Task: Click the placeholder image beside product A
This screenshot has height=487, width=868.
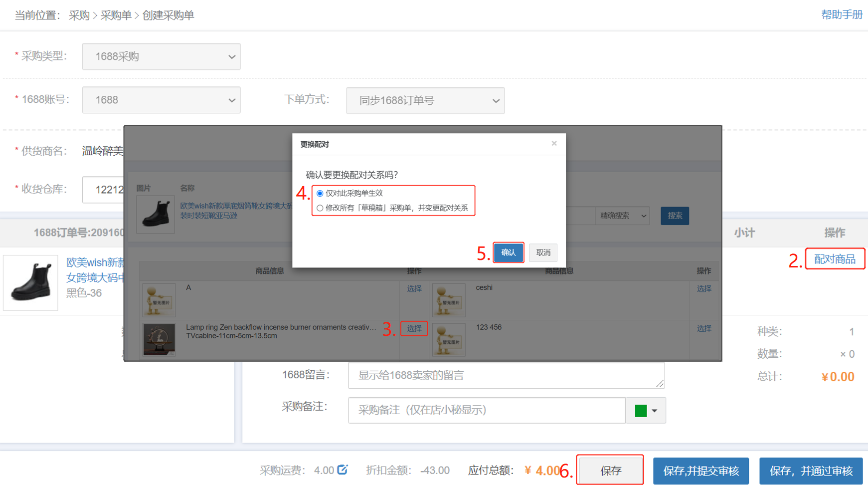Action: [x=159, y=300]
